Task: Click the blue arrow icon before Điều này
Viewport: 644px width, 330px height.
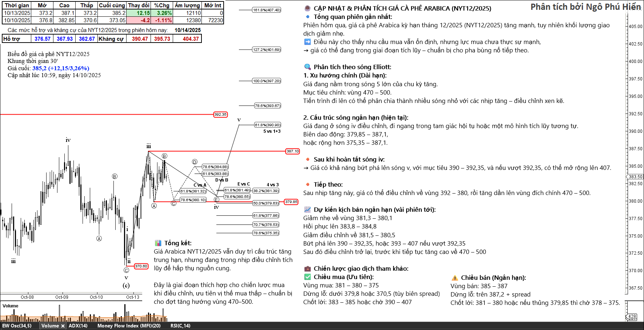Action: click(308, 42)
